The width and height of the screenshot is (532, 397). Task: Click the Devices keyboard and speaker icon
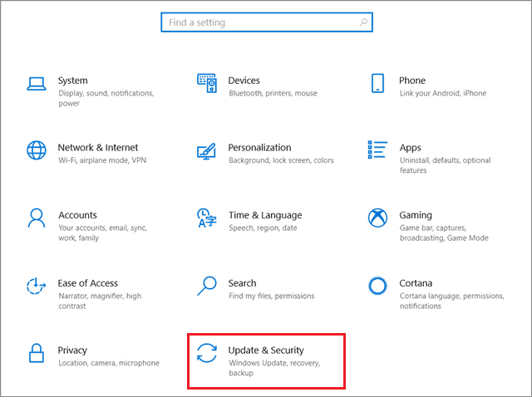(x=207, y=83)
